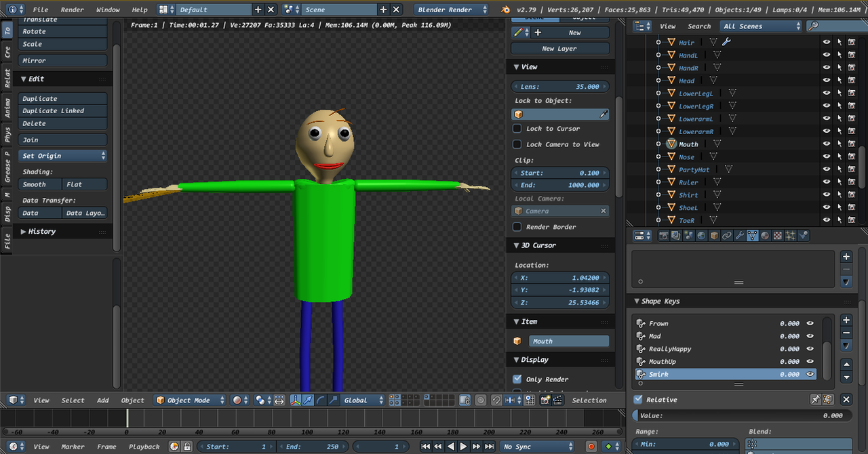Open the World properties tab icon
868x454 pixels.
tap(702, 236)
